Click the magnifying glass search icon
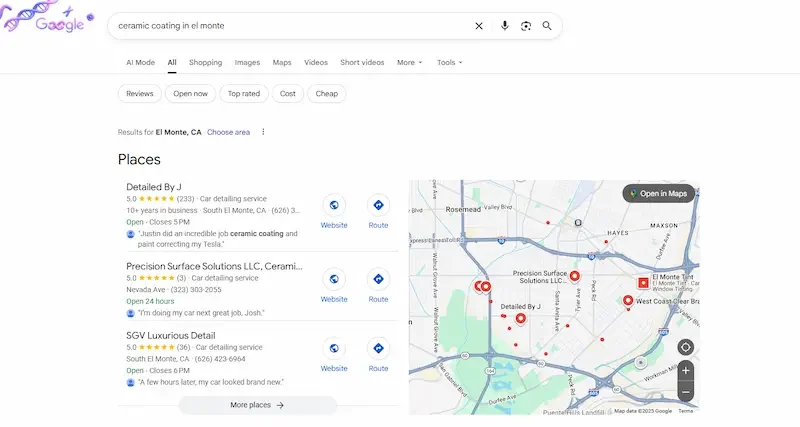Screen dimensions: 800x427 coord(547,26)
